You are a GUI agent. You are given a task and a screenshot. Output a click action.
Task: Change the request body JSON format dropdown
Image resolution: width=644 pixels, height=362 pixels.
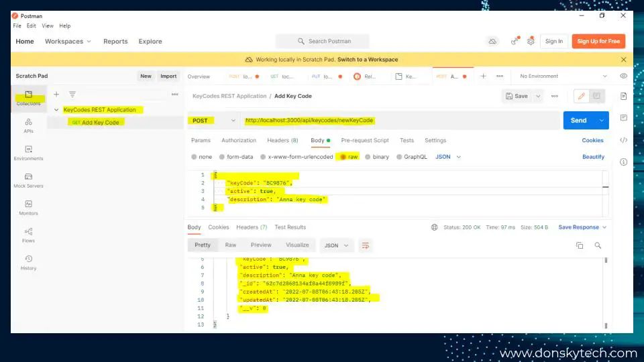[448, 157]
